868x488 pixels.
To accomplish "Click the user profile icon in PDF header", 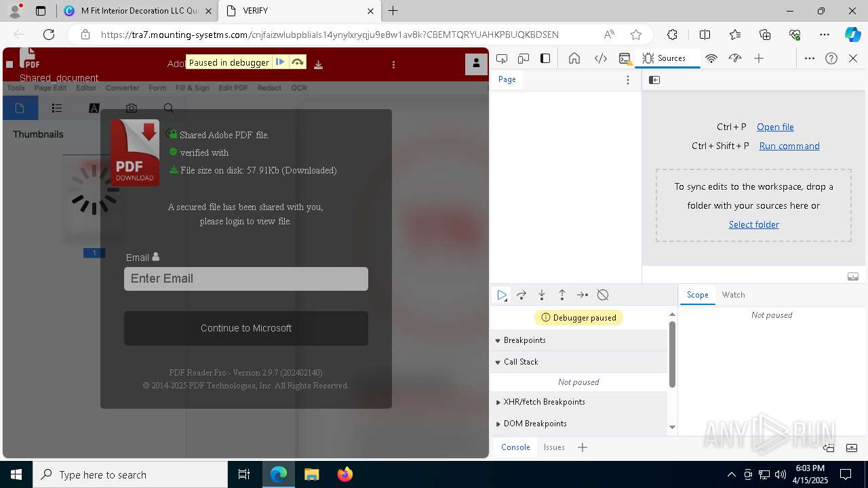I will coord(476,64).
